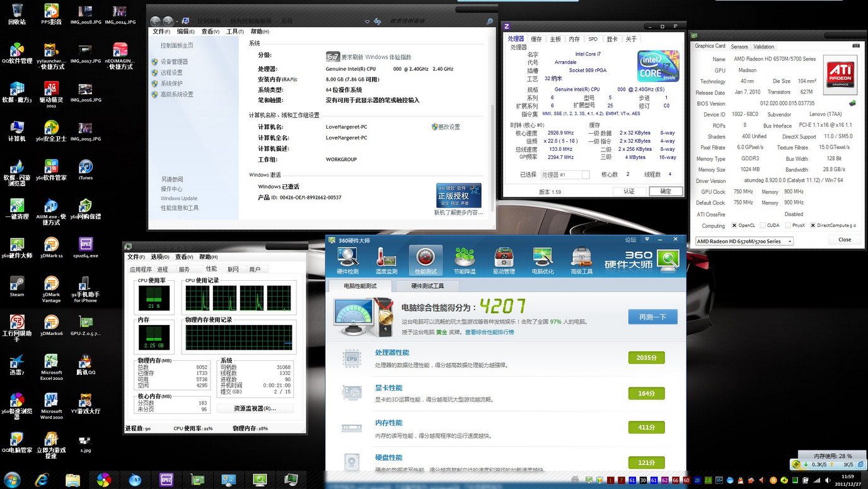Open the 360硬件大师 title bar dropdown menu
Screen dimensions: 868x489
pyautogui.click(x=647, y=240)
